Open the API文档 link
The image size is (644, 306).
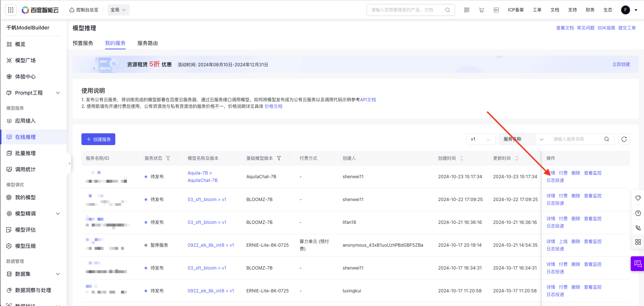click(x=368, y=100)
